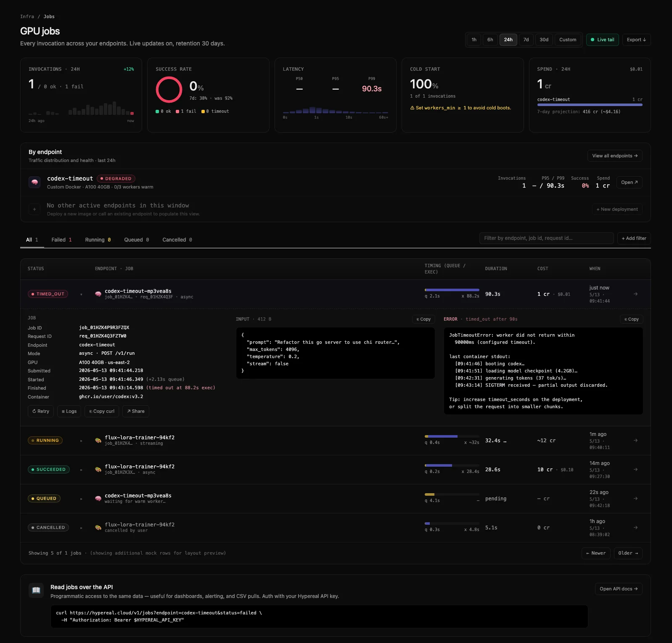Go to Newer jobs page

[596, 553]
